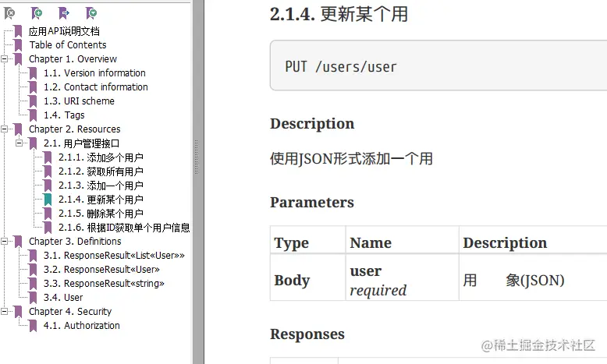The height and width of the screenshot is (364, 607).
Task: Click the PUT /users/user code block
Action: click(438, 65)
